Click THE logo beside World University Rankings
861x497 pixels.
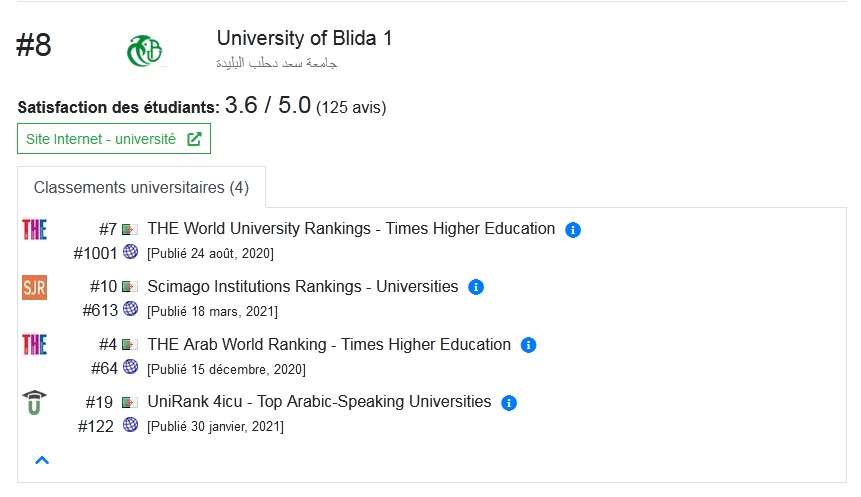(x=35, y=230)
